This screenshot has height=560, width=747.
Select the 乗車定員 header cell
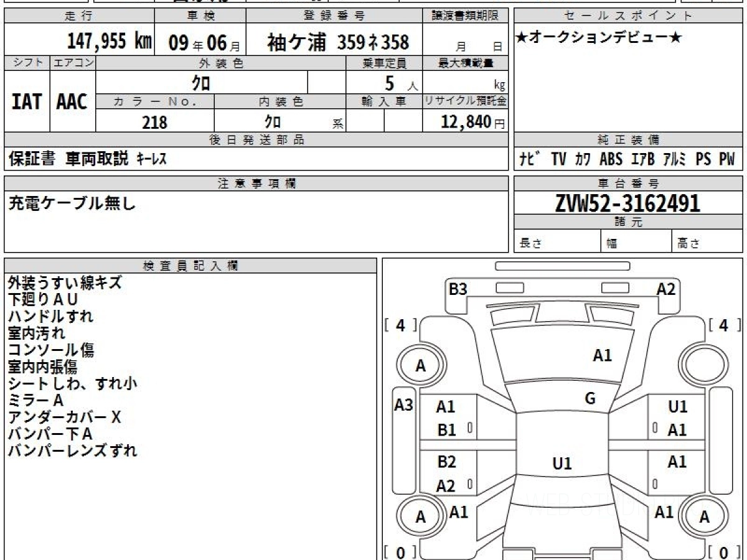click(x=384, y=63)
